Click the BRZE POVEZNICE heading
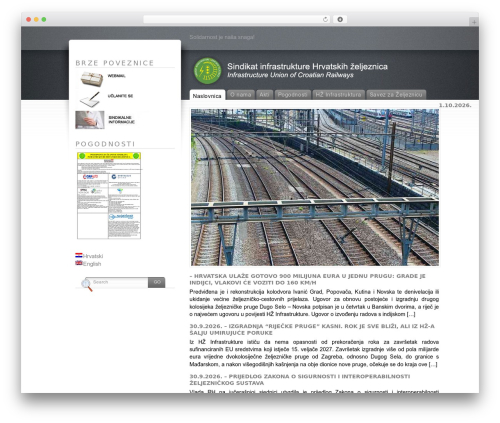The height and width of the screenshot is (423, 500). (x=115, y=63)
